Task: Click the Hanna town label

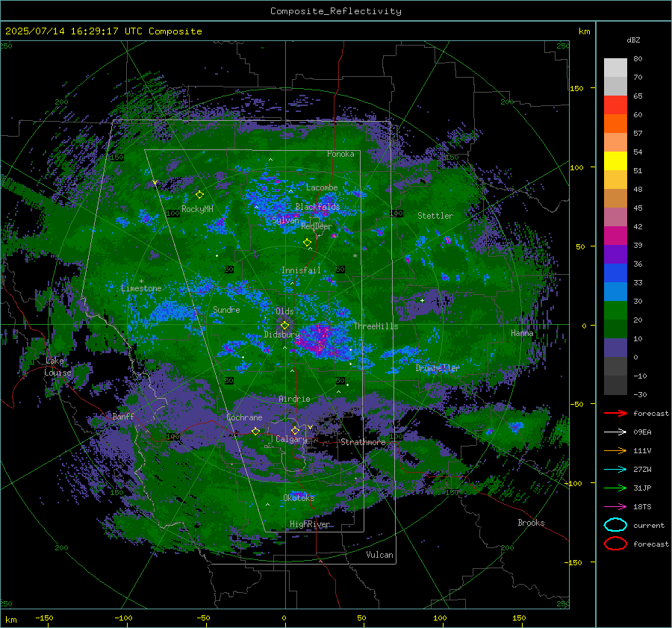Action: [522, 333]
